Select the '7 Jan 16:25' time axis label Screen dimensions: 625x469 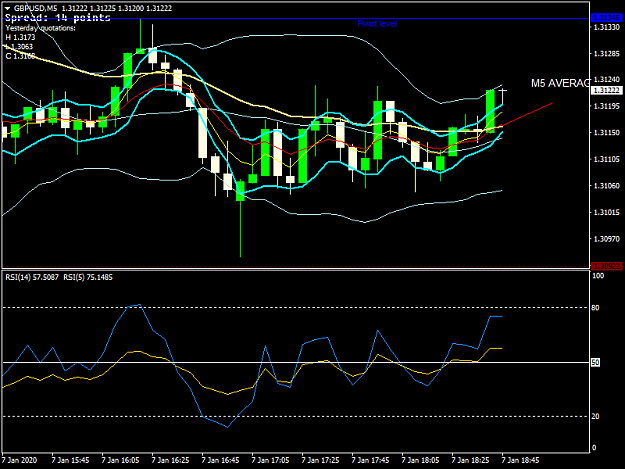coord(170,460)
